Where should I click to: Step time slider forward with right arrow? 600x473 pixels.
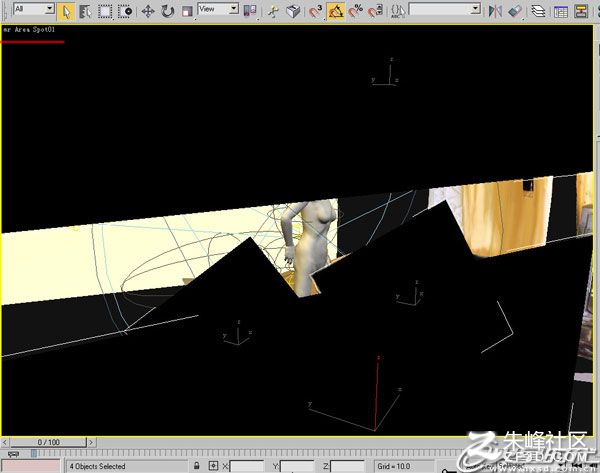(x=91, y=442)
